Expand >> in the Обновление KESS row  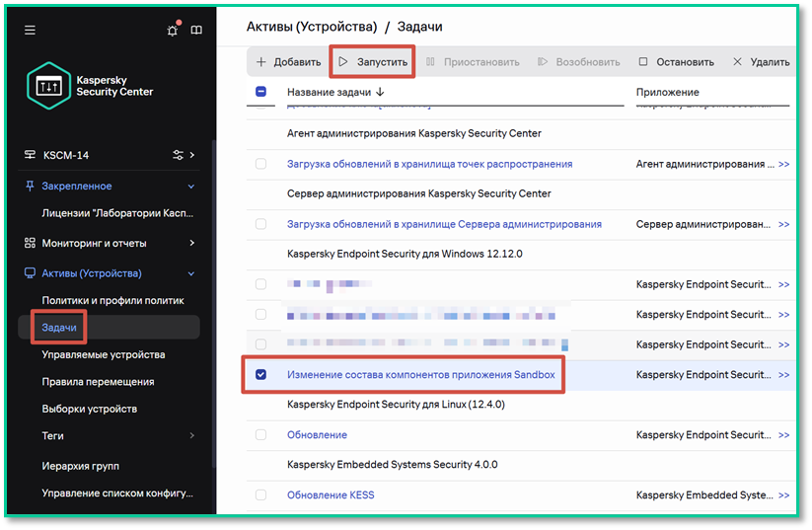(784, 495)
